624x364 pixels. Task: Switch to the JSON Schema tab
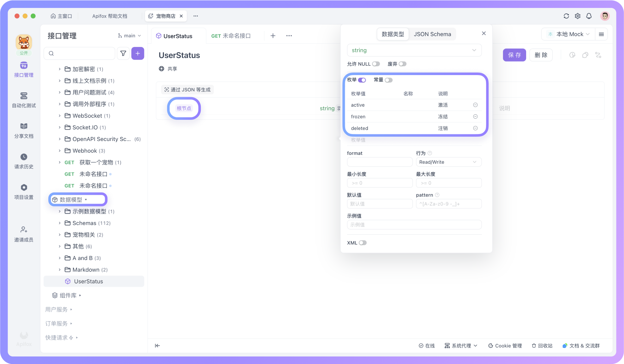[432, 34]
